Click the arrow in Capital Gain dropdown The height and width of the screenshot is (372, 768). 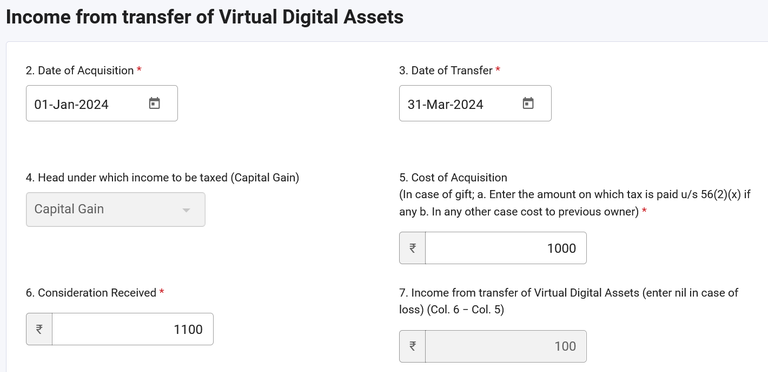tap(186, 210)
